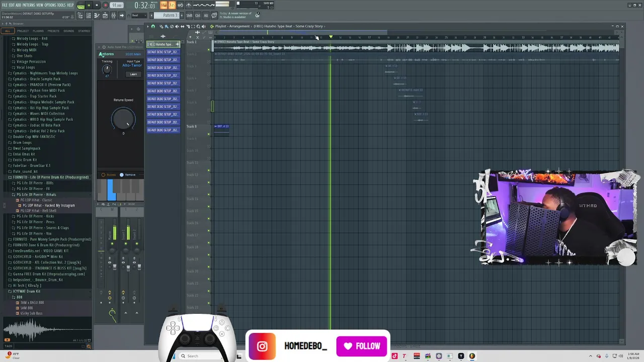Open the Pattern 3 selector dropdown
The height and width of the screenshot is (362, 644).
167,16
